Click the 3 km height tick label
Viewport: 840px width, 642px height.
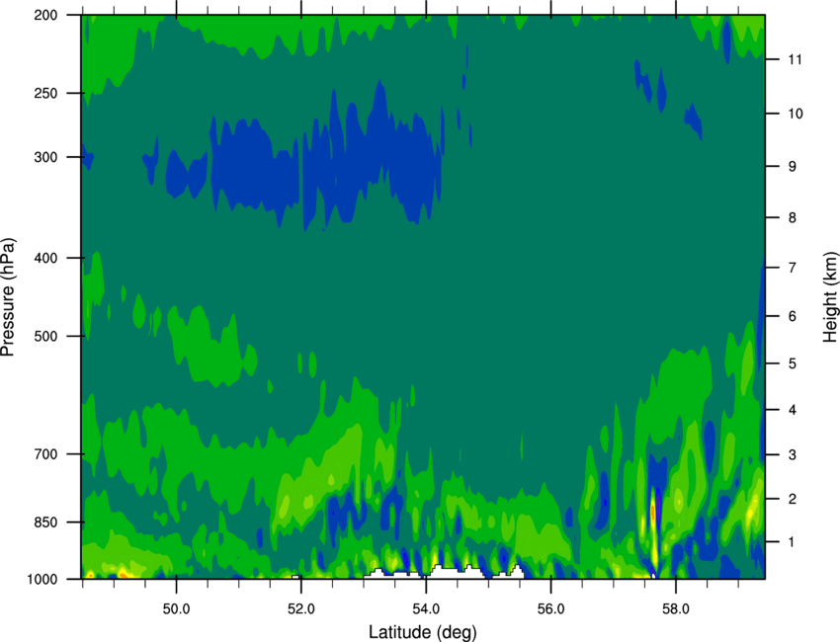[x=793, y=455]
